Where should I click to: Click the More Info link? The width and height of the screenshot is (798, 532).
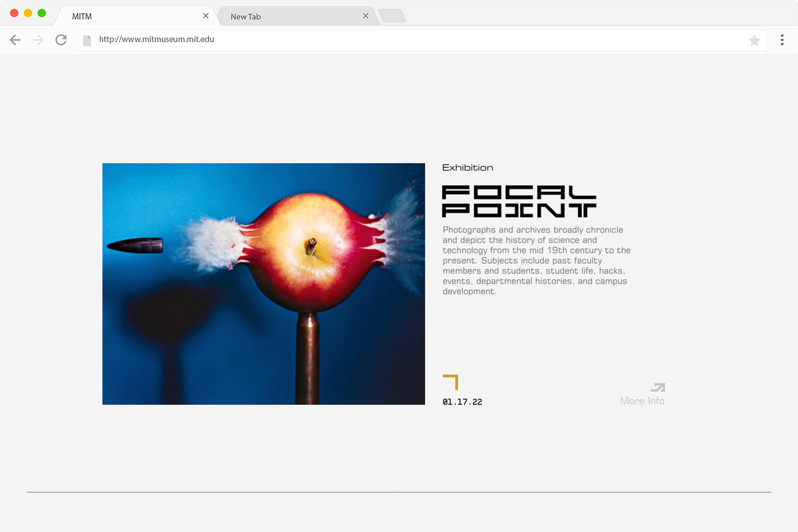point(642,401)
